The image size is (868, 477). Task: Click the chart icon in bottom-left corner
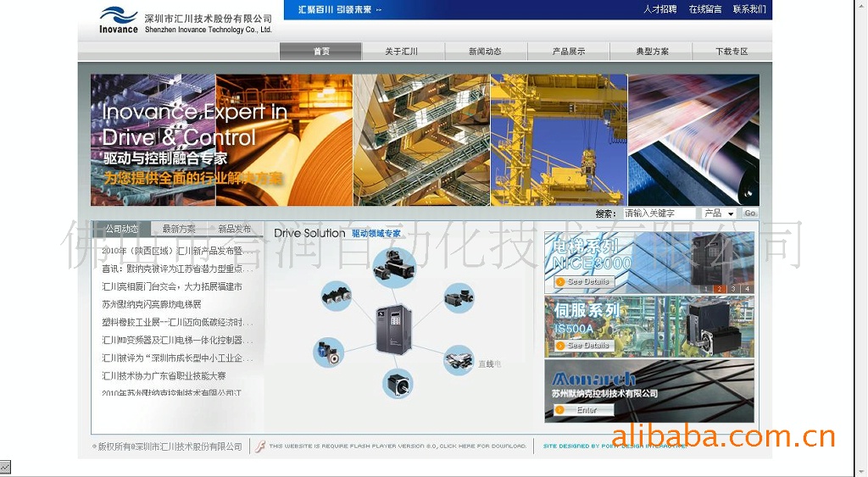point(5,467)
